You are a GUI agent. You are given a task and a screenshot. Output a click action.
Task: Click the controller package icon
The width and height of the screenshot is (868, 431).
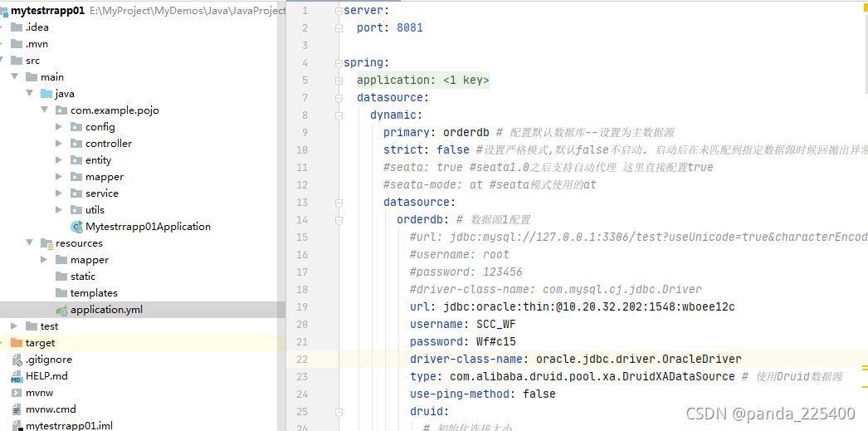click(x=76, y=144)
